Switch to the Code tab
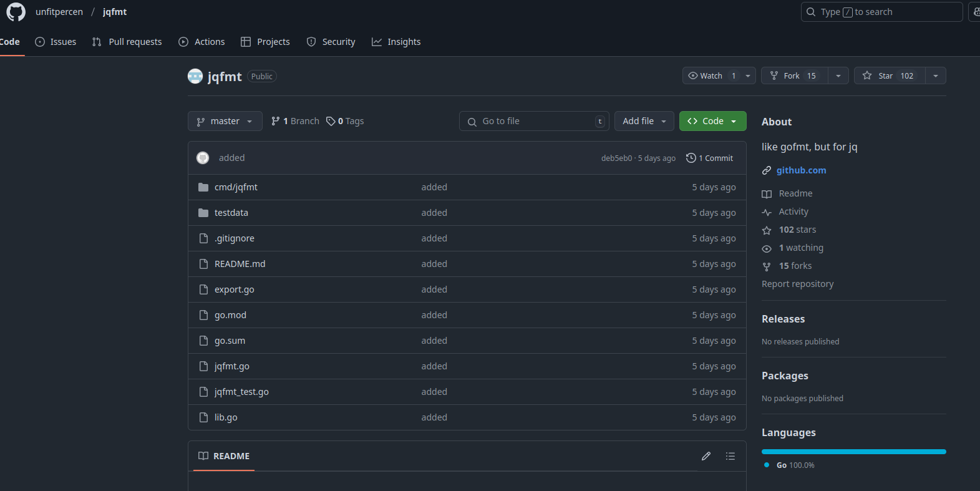 pos(10,42)
